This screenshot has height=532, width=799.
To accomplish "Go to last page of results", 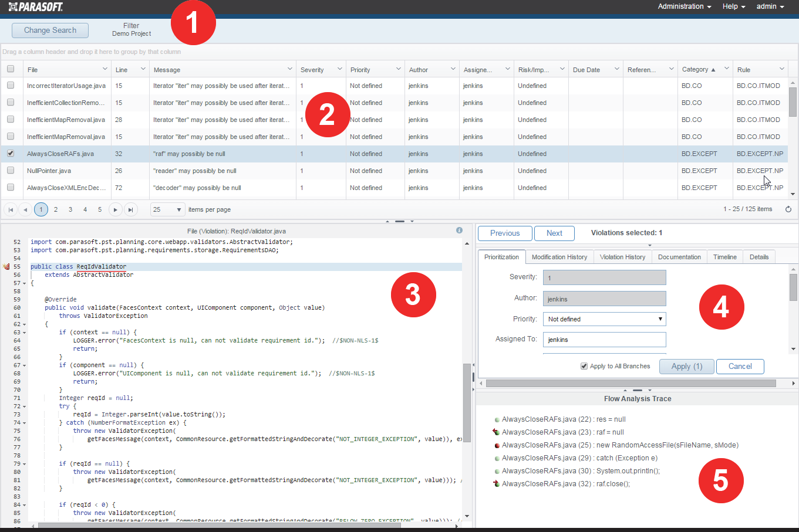I will 131,209.
